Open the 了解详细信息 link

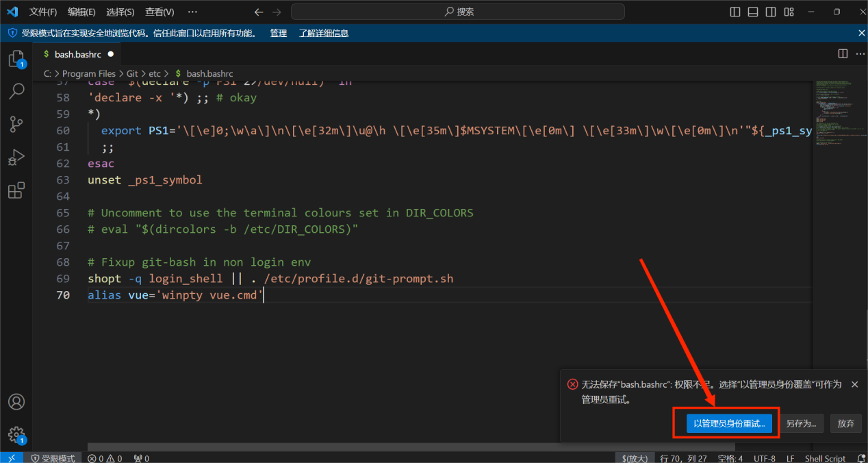323,33
